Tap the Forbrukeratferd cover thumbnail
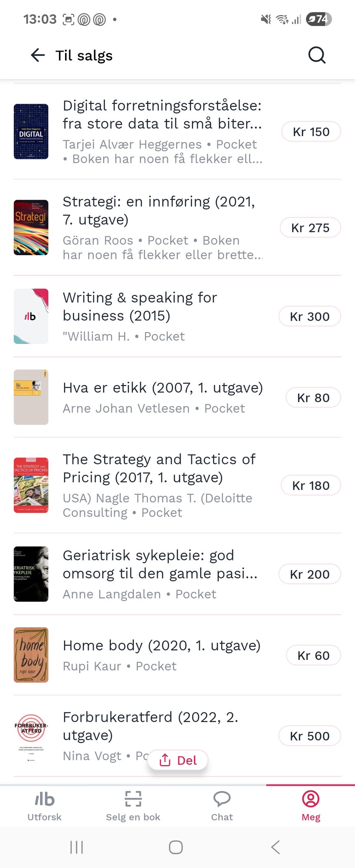355x868 pixels. [31, 736]
